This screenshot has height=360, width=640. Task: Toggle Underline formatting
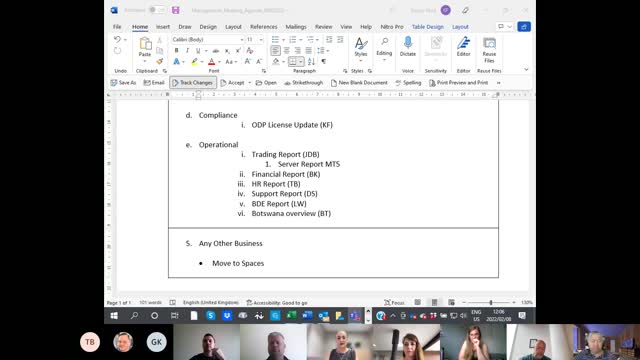[x=198, y=51]
